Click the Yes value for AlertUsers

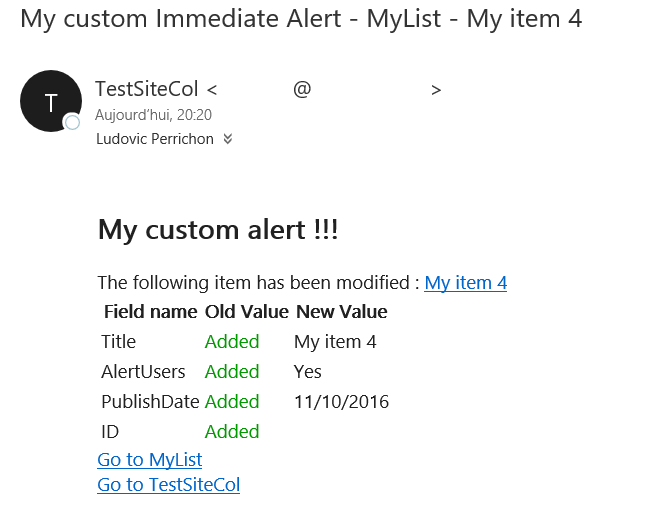pyautogui.click(x=307, y=372)
